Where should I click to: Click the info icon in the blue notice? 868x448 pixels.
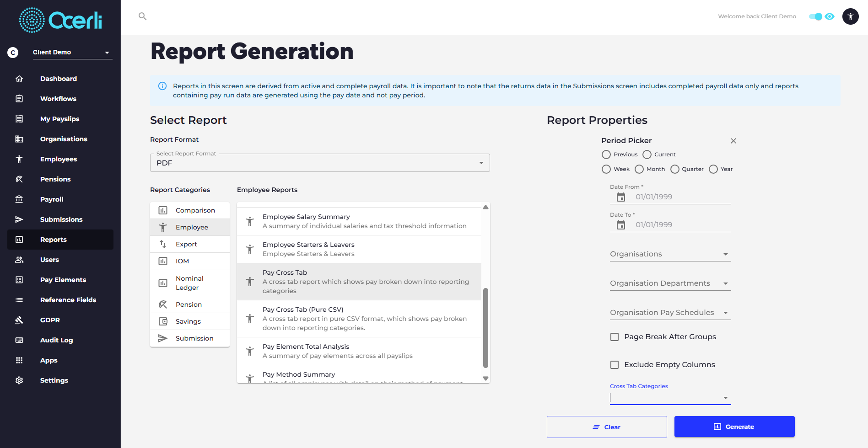coord(162,86)
